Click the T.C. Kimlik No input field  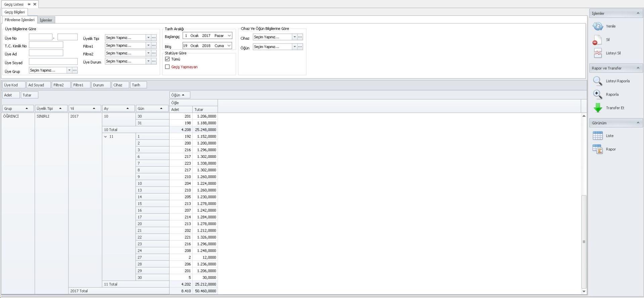click(x=46, y=45)
